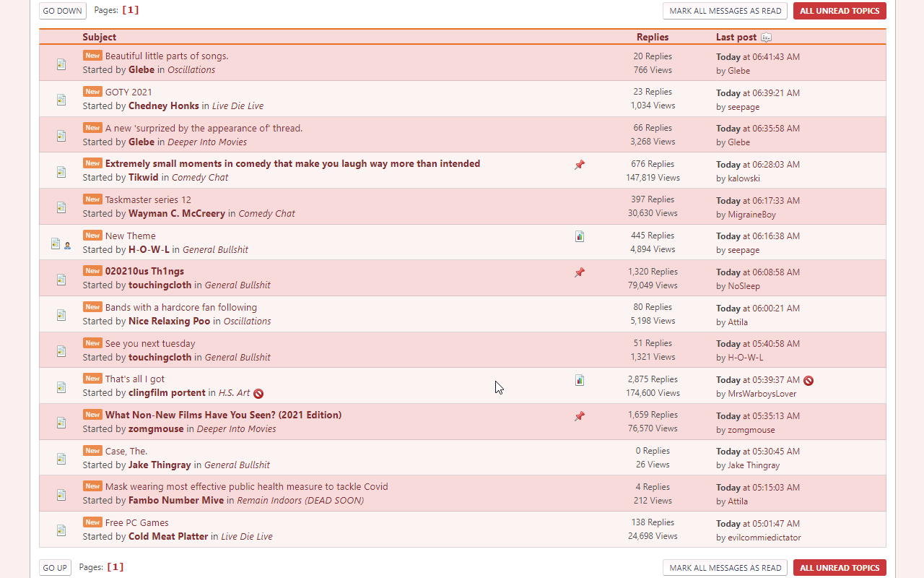Open the H.S. Art board link
Image resolution: width=924 pixels, height=578 pixels.
[234, 393]
